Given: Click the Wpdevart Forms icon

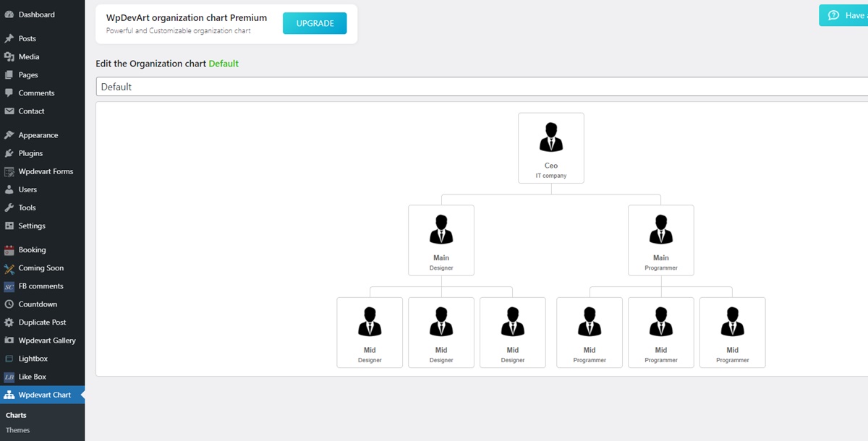Looking at the screenshot, I should (x=9, y=171).
